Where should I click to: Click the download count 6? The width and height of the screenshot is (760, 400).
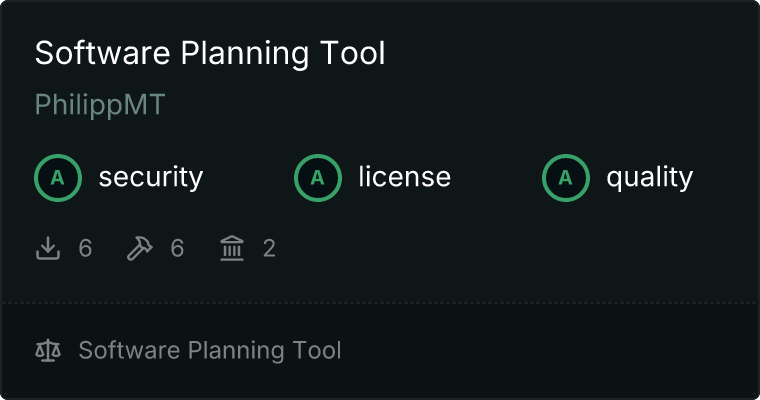(x=85, y=248)
